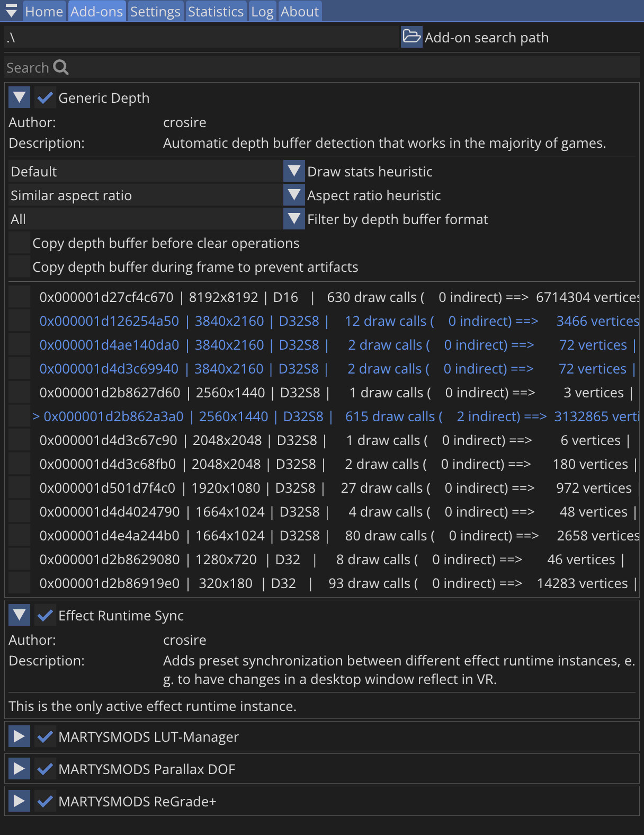Click the MARTYSMODS ReGrade+ label
The width and height of the screenshot is (644, 835).
pyautogui.click(x=137, y=802)
